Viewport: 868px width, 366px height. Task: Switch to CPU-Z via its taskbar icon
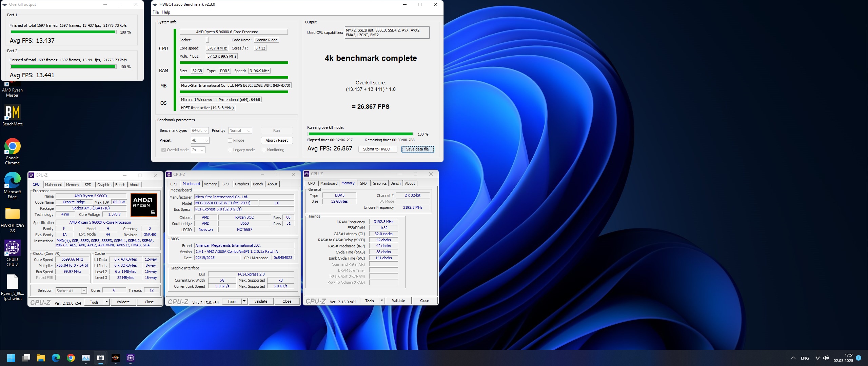pyautogui.click(x=131, y=358)
